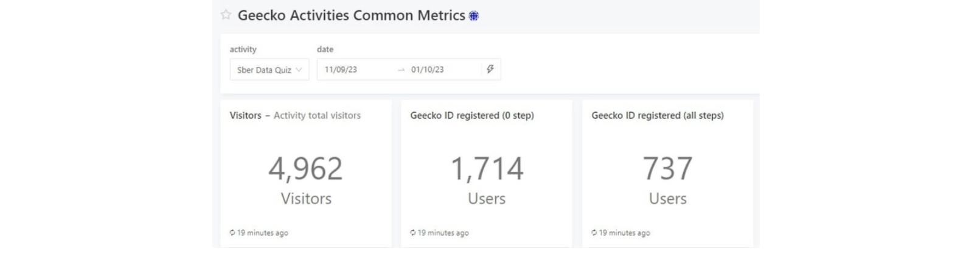Click the 1,714 Users counter value

point(487,169)
